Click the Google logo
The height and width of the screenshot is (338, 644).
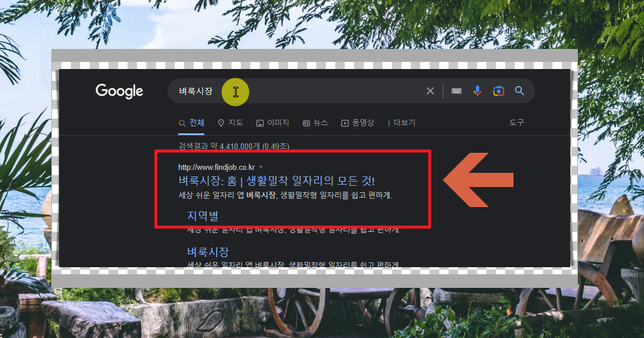point(119,91)
